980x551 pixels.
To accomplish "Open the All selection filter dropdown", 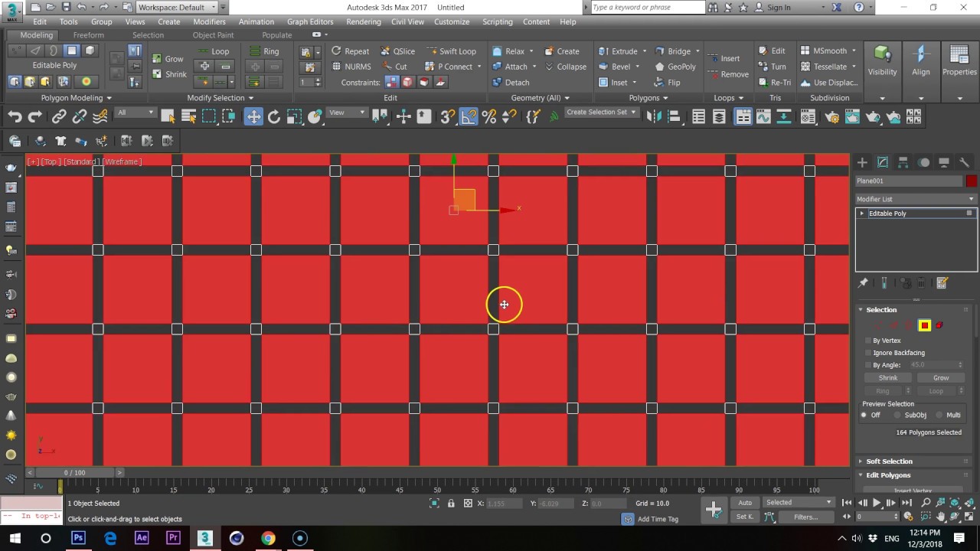I will pyautogui.click(x=136, y=112).
